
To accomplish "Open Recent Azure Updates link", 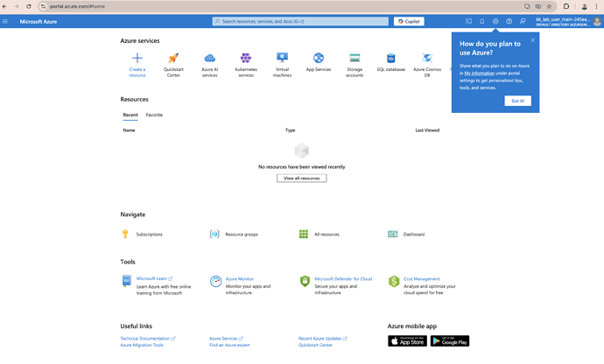I will [320, 339].
